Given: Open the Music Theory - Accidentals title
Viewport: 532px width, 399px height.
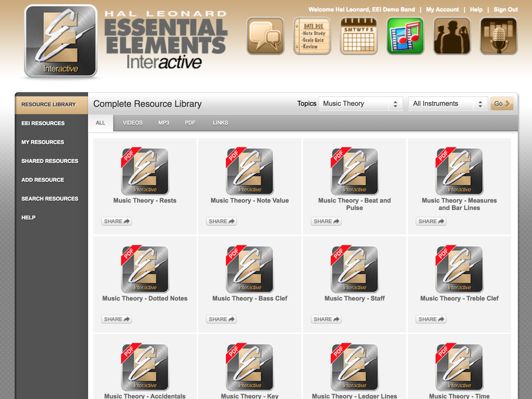Looking at the screenshot, I should pyautogui.click(x=145, y=396).
